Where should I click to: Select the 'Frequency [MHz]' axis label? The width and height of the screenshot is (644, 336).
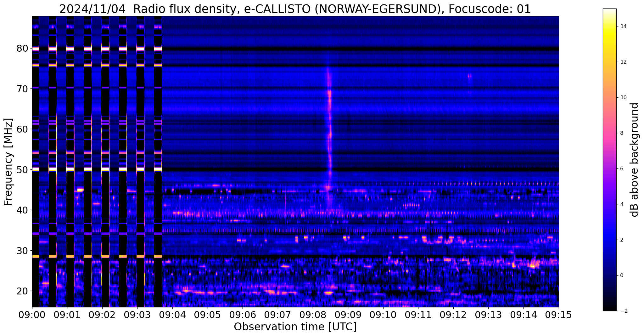[8, 162]
